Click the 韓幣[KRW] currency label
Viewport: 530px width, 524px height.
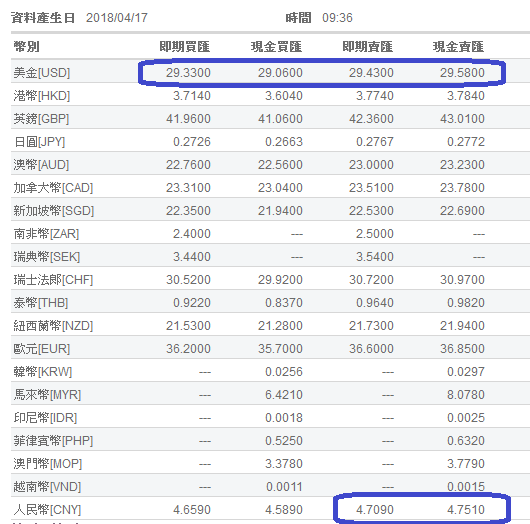(x=43, y=372)
